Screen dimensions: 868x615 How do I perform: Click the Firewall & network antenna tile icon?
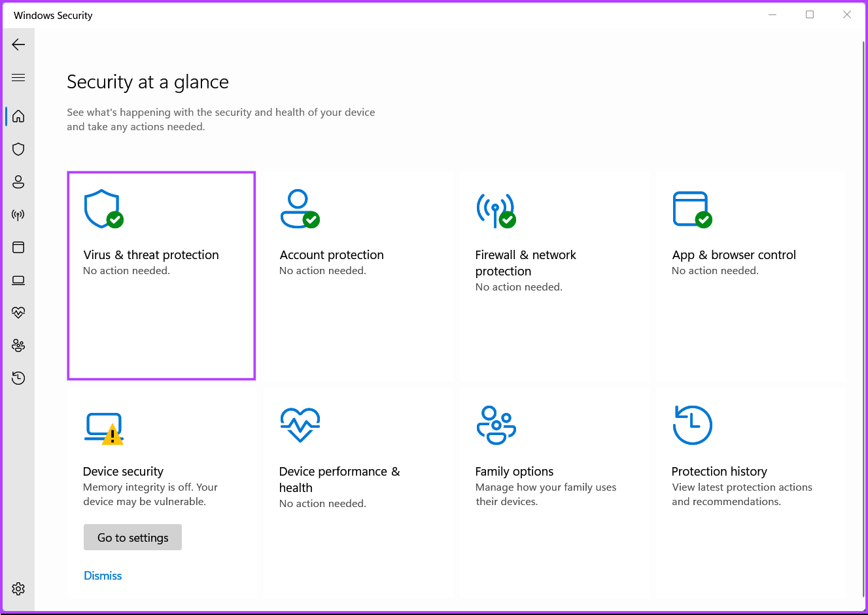496,211
